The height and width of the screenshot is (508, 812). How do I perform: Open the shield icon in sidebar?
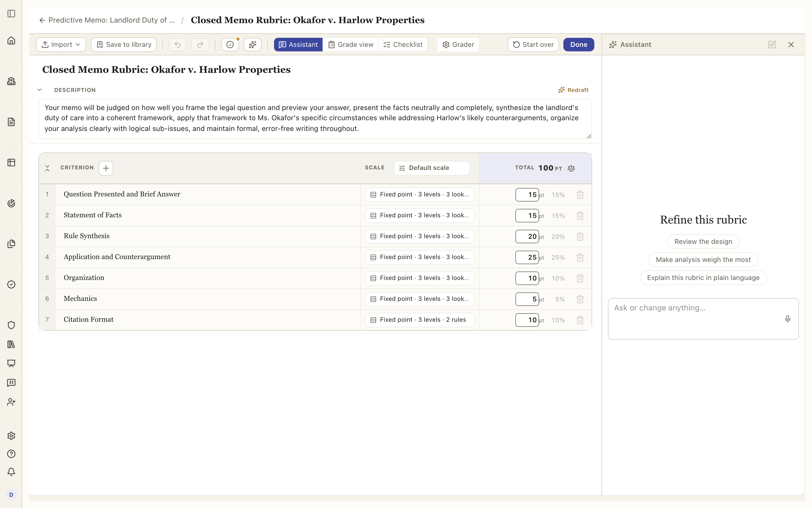pyautogui.click(x=11, y=325)
